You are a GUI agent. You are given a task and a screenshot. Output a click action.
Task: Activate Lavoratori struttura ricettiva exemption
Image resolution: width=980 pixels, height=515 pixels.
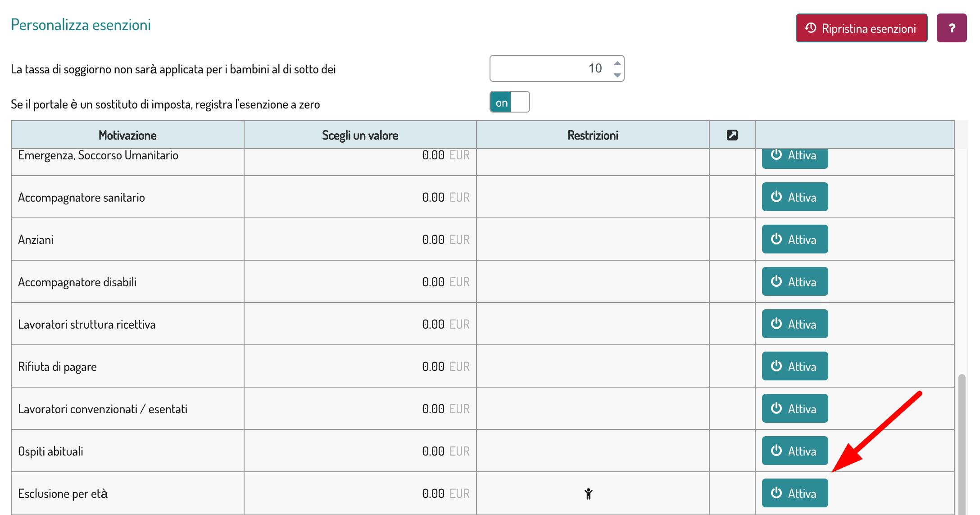[x=794, y=324]
